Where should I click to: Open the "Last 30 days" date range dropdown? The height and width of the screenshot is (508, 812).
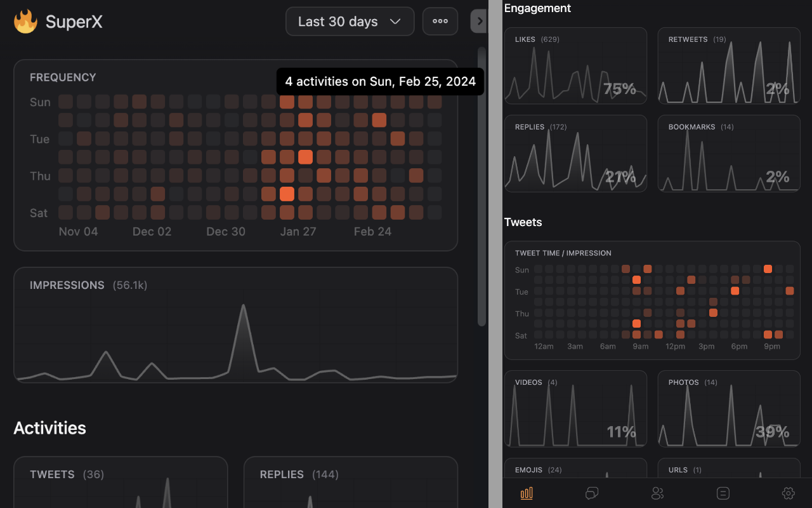[x=350, y=21]
